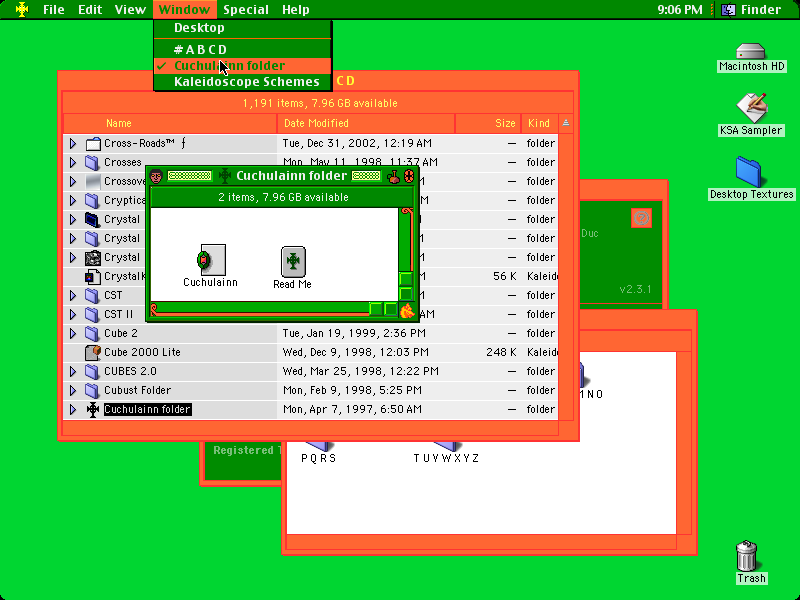Image resolution: width=800 pixels, height=600 pixels.
Task: Select the Cross-Roads folder icon
Action: click(93, 144)
